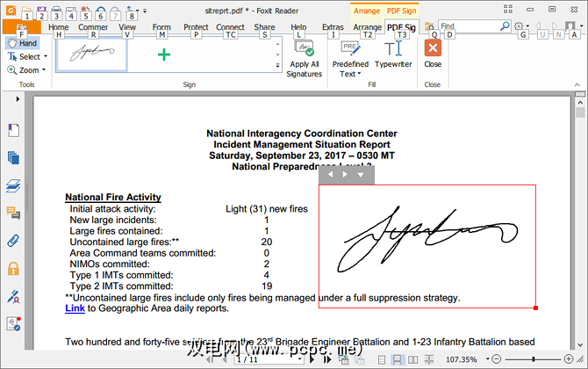Viewport: 588px width, 369px height.
Task: Collapse the ribbon with the chevron
Action: (x=577, y=85)
